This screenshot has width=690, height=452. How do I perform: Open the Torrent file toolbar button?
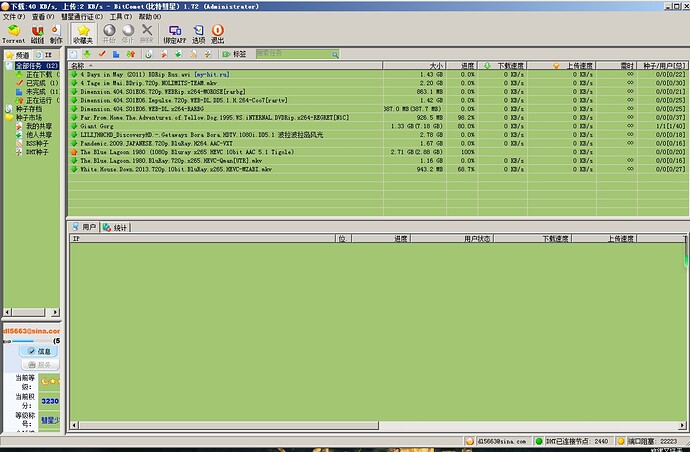[x=14, y=34]
